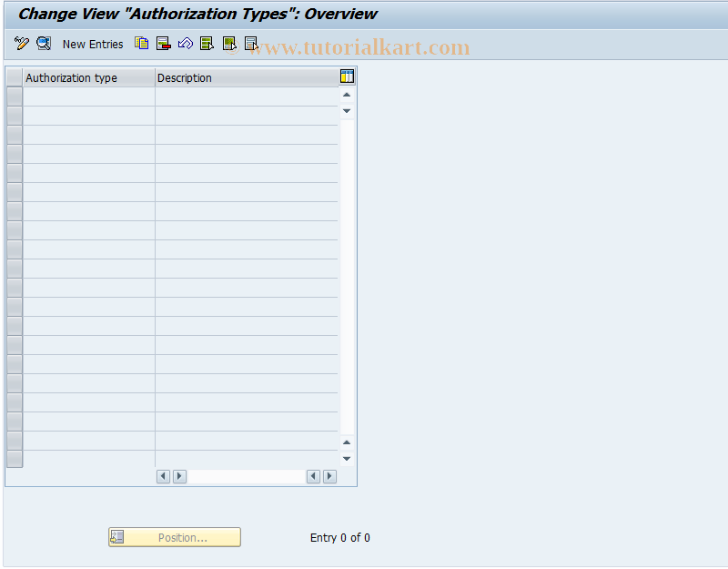This screenshot has height=569, width=728.
Task: Click the Undo Change icon
Action: tap(186, 44)
